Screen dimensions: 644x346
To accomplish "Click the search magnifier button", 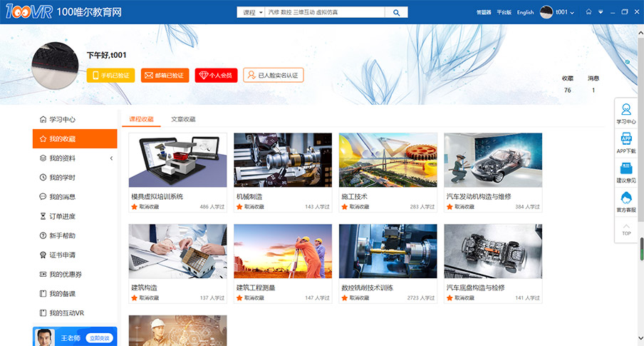I will pos(396,12).
